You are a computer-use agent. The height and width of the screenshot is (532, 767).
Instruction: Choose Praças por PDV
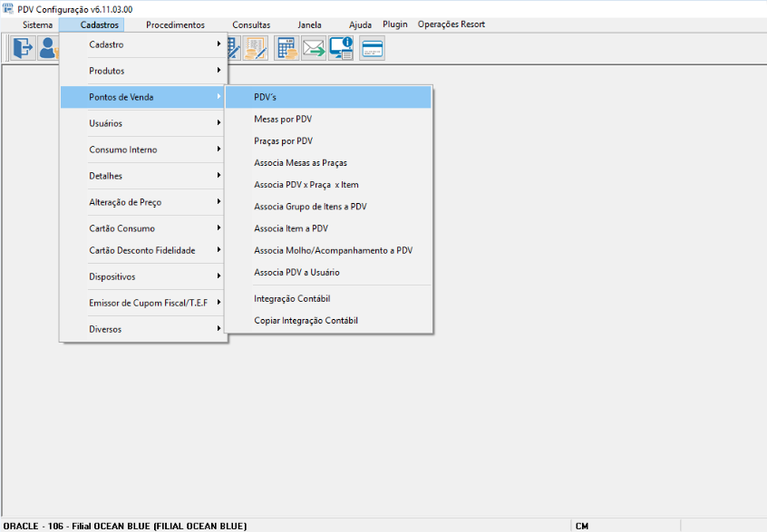pyautogui.click(x=328, y=141)
